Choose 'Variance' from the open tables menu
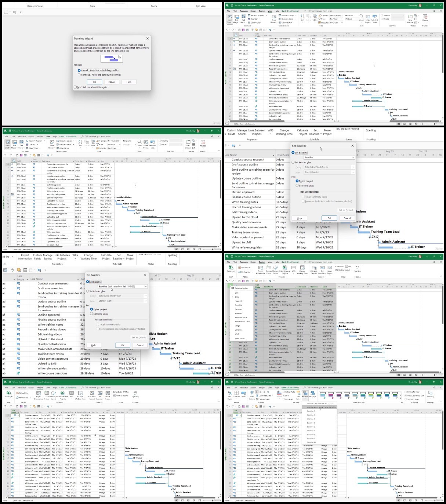 coord(238,330)
